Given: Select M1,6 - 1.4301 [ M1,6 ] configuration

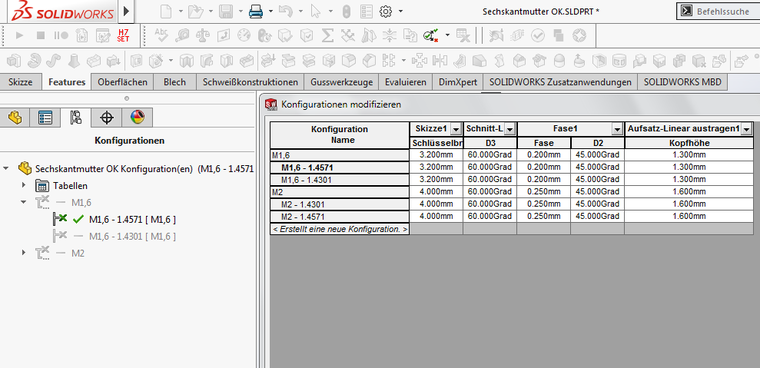Looking at the screenshot, I should 132,236.
